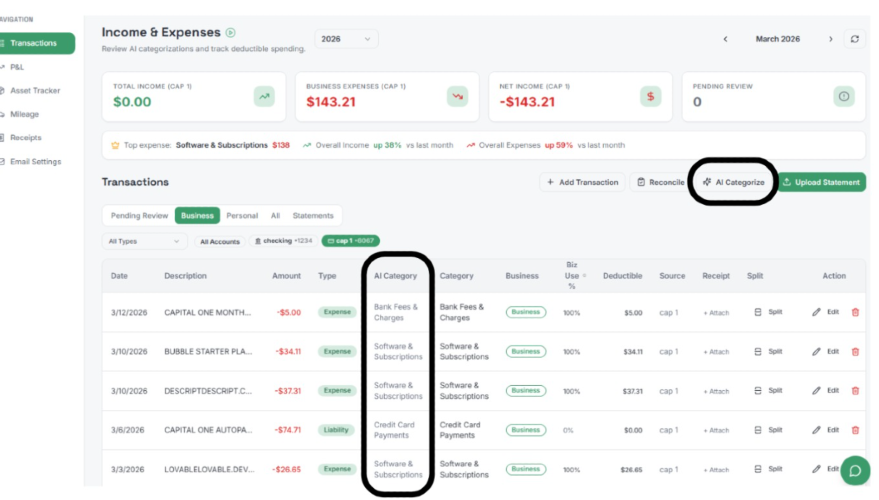Switch to the All tab

point(275,216)
